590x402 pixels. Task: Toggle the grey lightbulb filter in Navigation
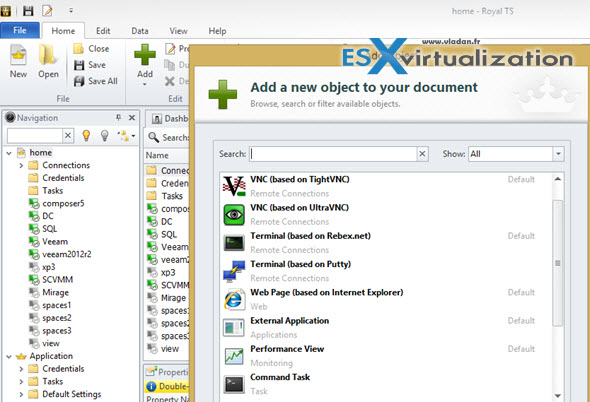pyautogui.click(x=105, y=135)
